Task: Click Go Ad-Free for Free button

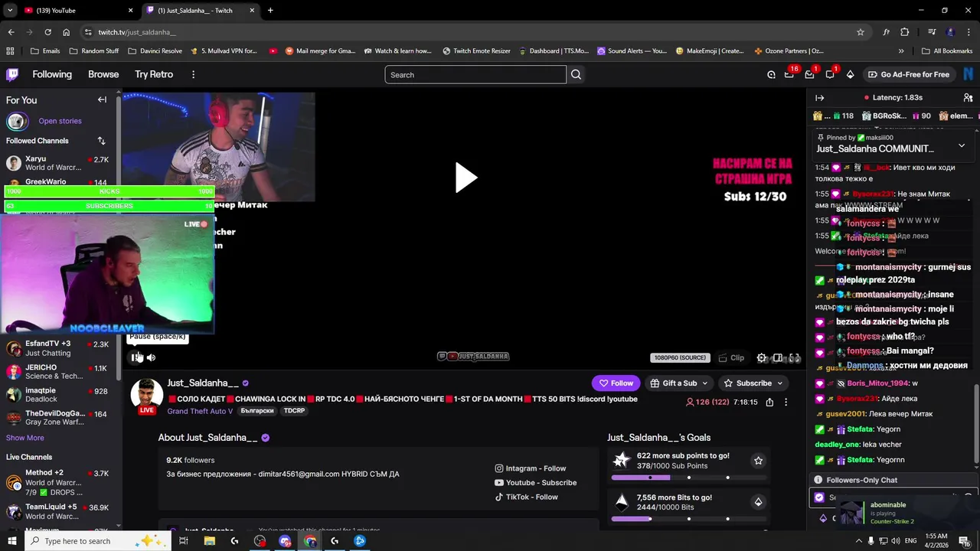Action: (908, 74)
